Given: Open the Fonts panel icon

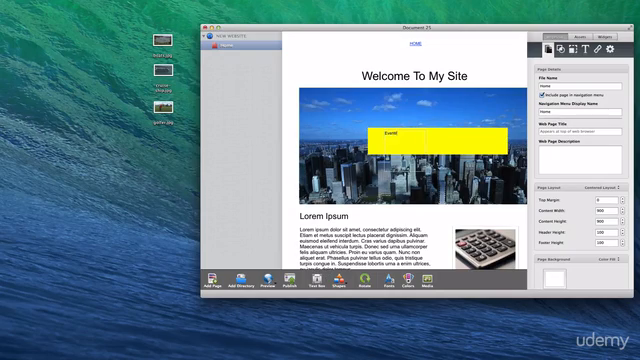Looking at the screenshot, I should (x=389, y=279).
